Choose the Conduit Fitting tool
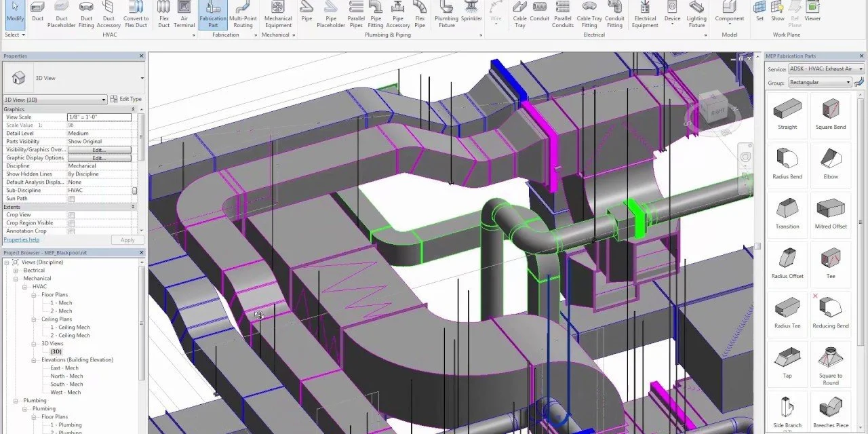Viewport: 868px width, 434px height. tap(614, 14)
